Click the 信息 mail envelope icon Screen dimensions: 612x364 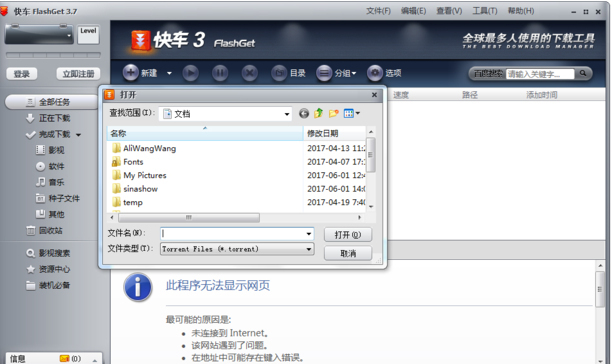pyautogui.click(x=64, y=358)
